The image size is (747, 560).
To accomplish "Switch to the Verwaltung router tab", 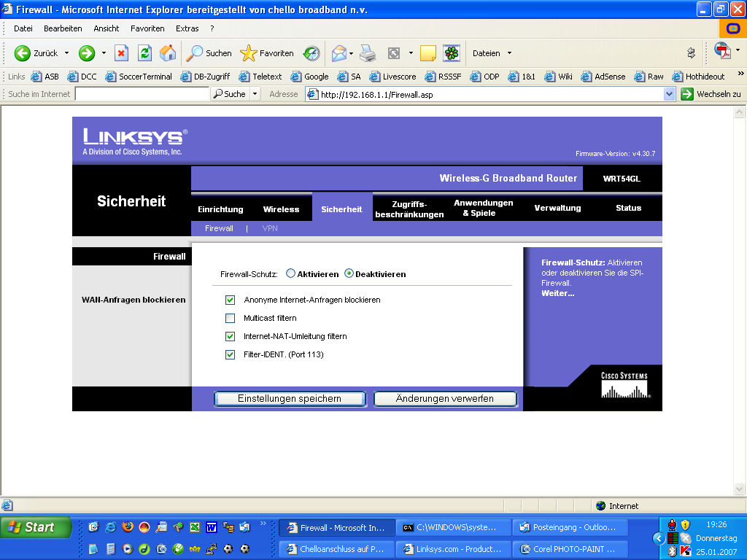I will pos(557,208).
